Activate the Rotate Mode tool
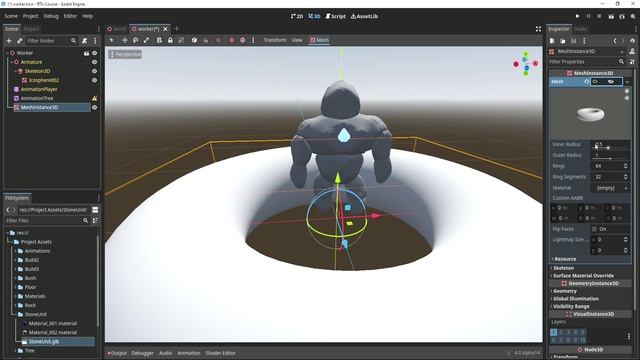This screenshot has width=640, height=360. click(136, 40)
